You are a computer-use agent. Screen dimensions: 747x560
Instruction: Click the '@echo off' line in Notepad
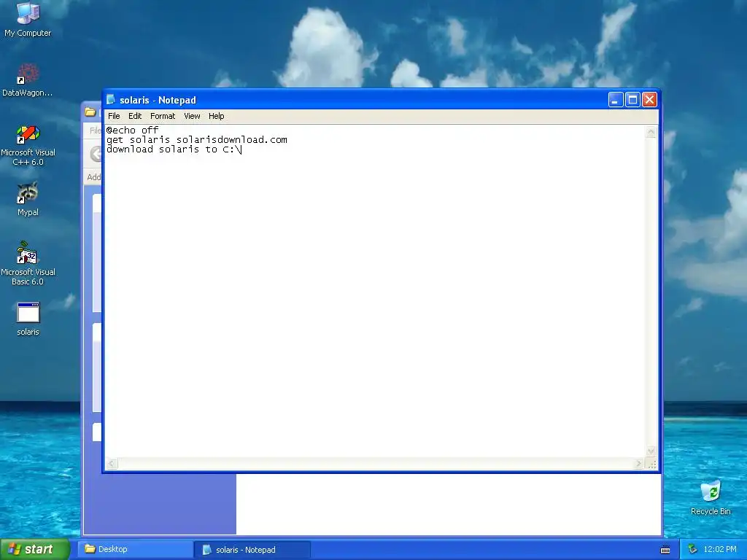point(133,130)
